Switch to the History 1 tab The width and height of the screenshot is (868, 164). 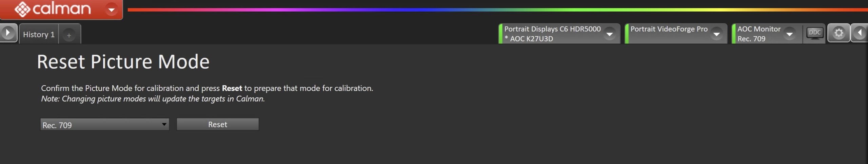click(39, 34)
